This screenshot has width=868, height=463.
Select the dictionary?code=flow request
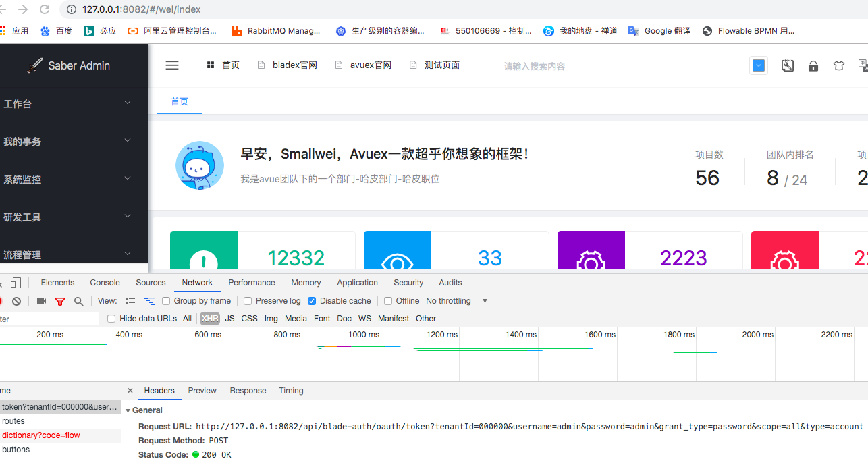coord(61,435)
